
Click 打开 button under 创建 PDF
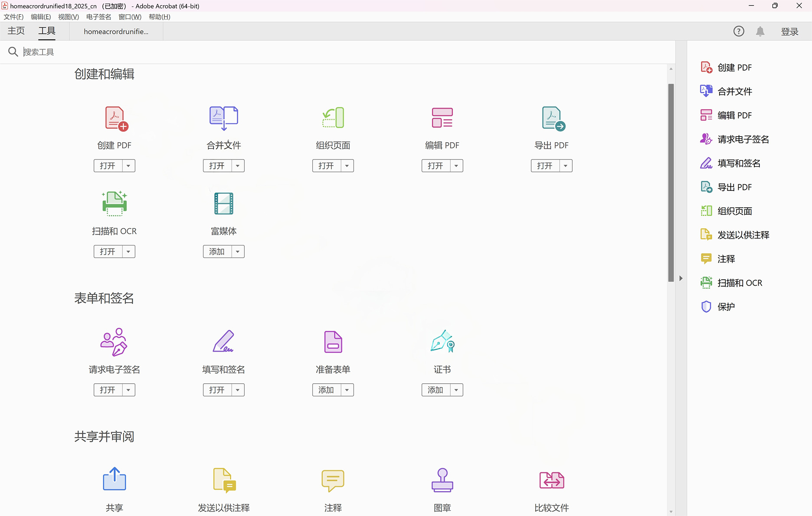[x=108, y=166]
